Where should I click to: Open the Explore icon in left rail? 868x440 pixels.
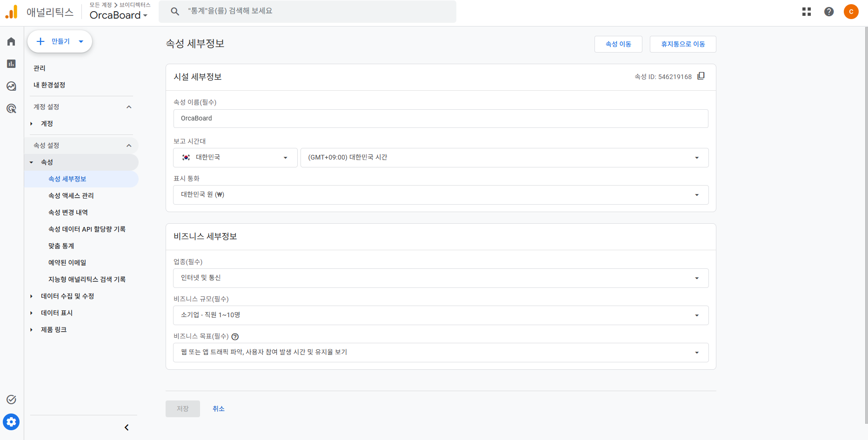11,86
